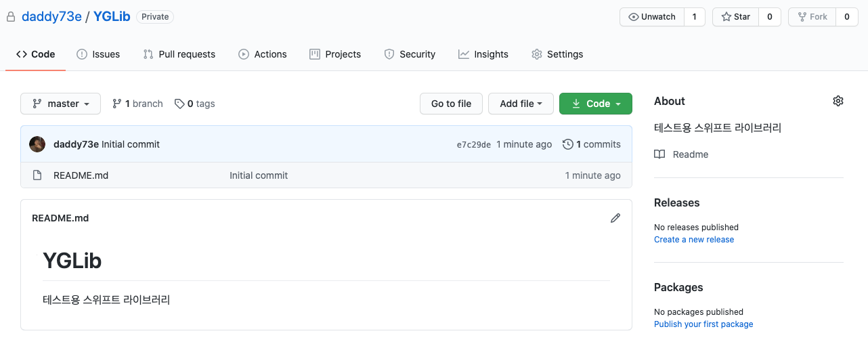This screenshot has width=868, height=346.
Task: Open Initial commit message beside daddy73e
Action: [131, 144]
